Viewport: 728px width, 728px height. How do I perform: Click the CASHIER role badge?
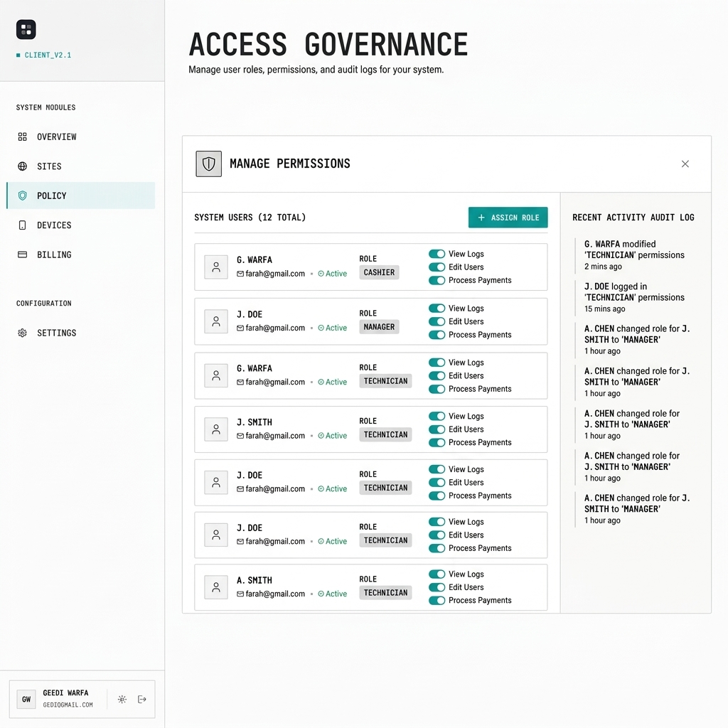[x=379, y=272]
